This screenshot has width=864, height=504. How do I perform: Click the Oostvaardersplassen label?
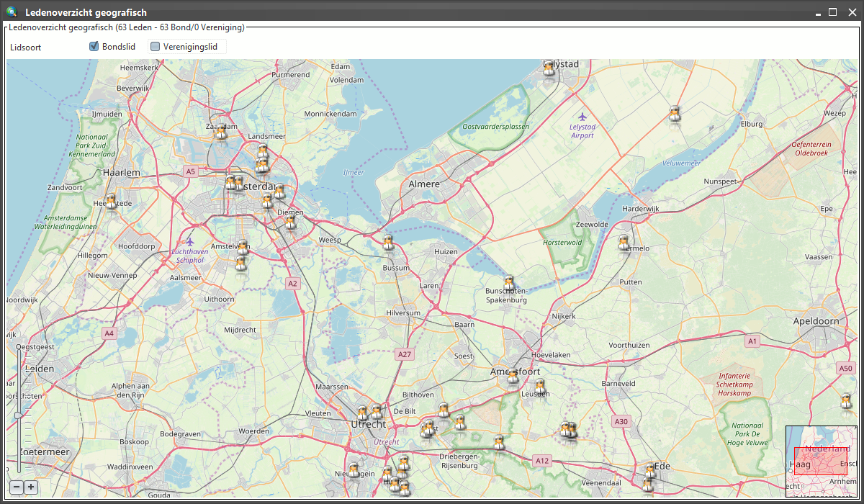click(x=495, y=127)
